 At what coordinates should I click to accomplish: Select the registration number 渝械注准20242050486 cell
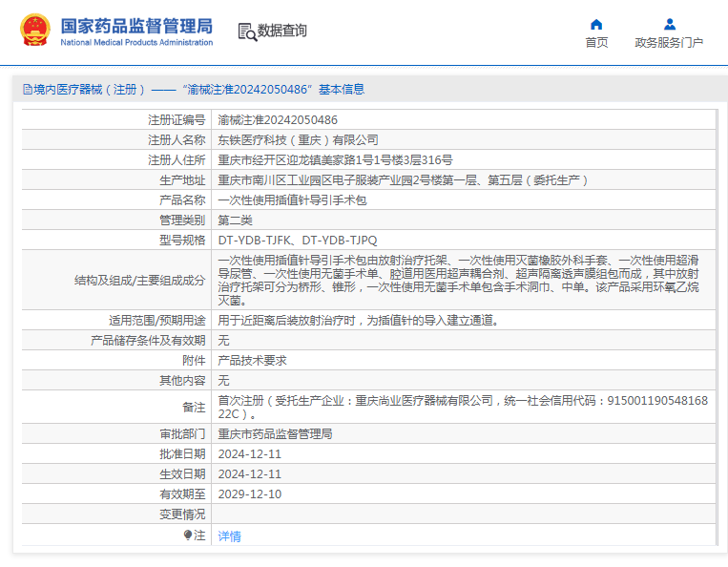pyautogui.click(x=277, y=120)
